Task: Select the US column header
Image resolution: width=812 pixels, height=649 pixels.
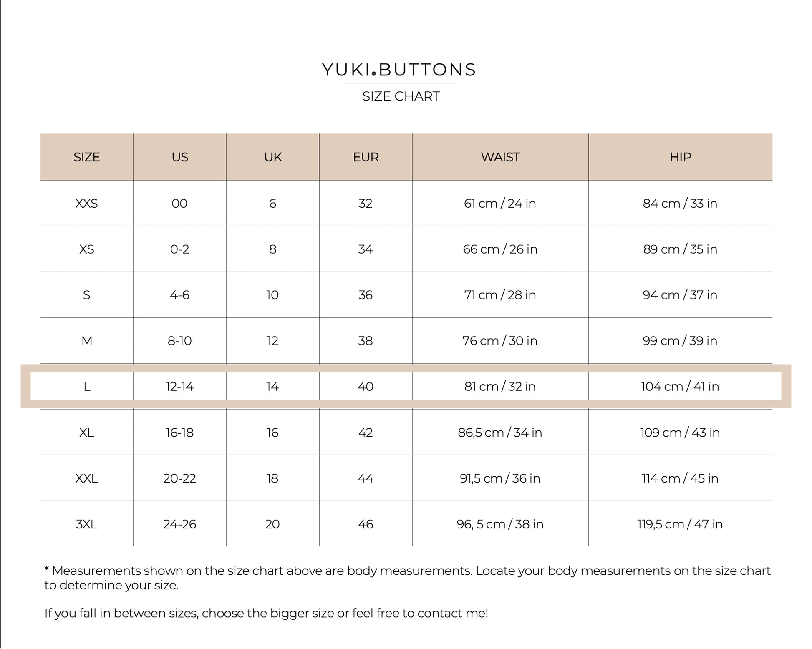Action: 180,157
